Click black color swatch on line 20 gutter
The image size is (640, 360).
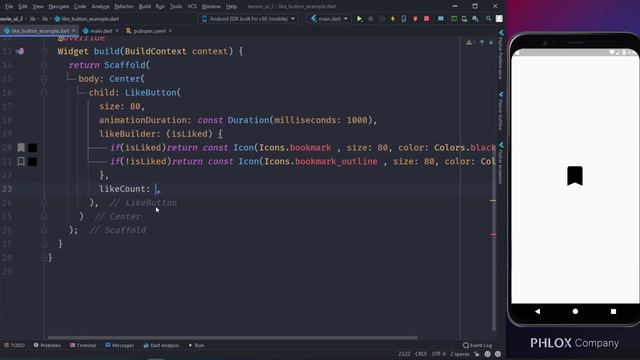tap(32, 148)
